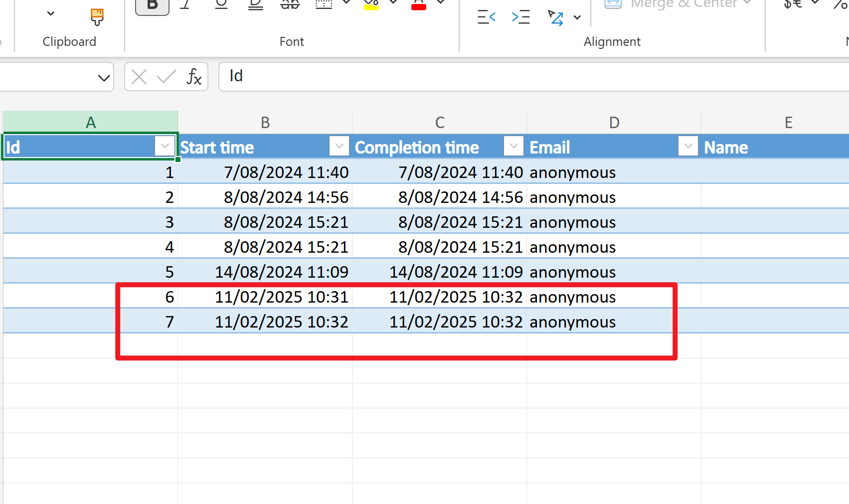The image size is (849, 504).
Task: Select start time 14/08/2024 11:09 cell
Action: pyautogui.click(x=265, y=272)
